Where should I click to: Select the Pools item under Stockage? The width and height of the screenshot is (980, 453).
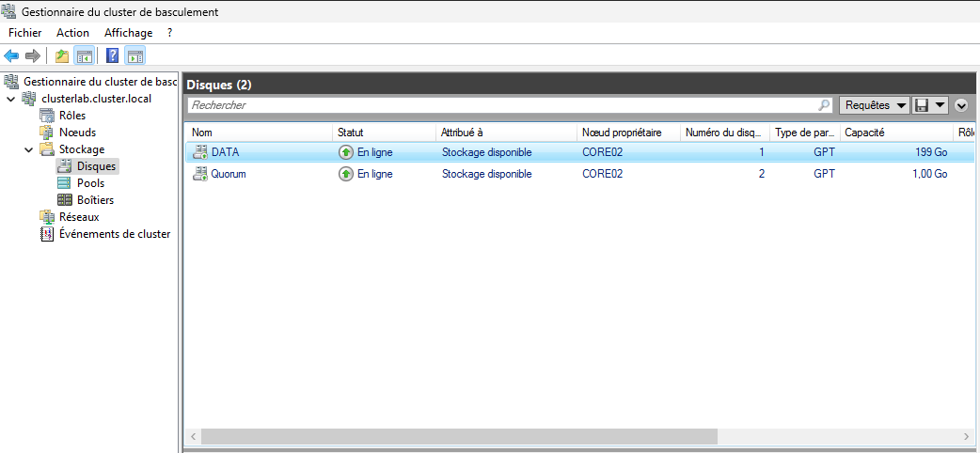(90, 183)
